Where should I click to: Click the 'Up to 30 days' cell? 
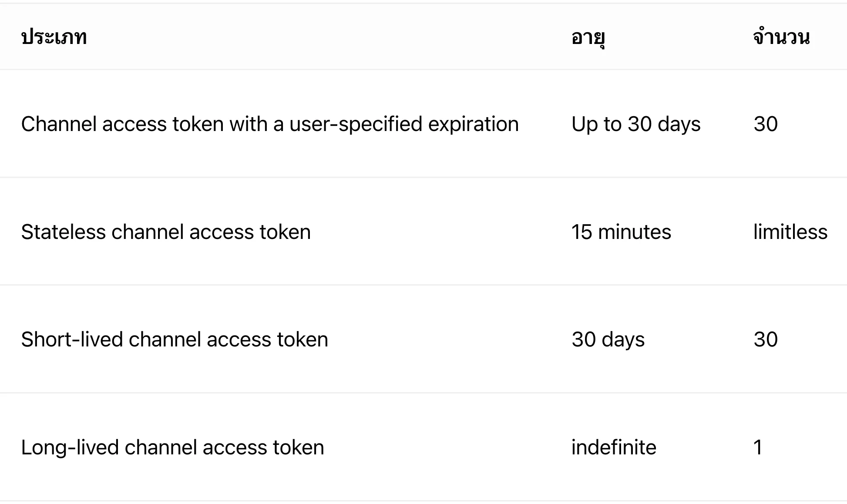coord(636,124)
